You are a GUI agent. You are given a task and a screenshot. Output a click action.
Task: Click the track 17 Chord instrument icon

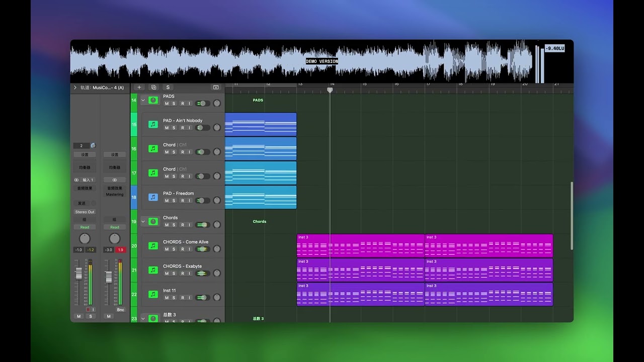click(x=153, y=173)
